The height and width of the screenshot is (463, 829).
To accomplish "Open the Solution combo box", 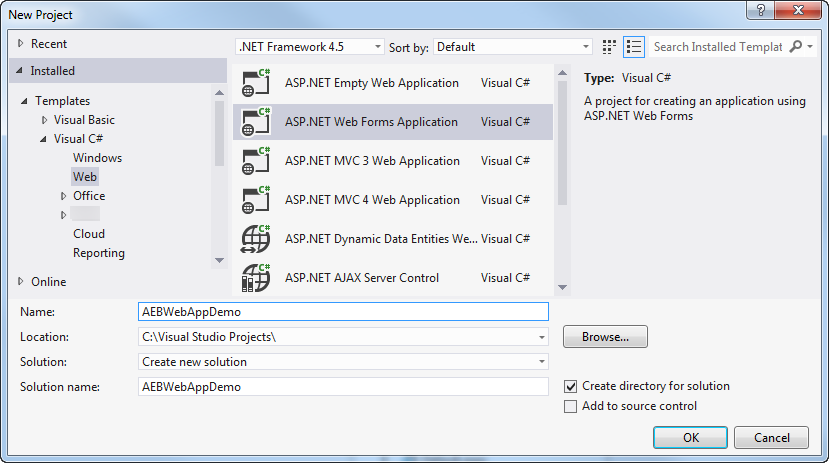I will click(542, 362).
